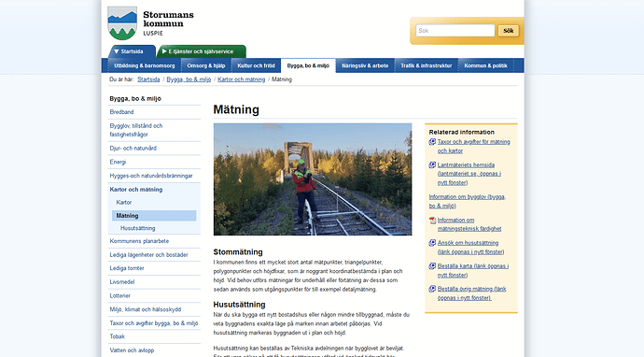
Task: Click the link icon beside Beställa övrig mätning
Action: click(432, 289)
